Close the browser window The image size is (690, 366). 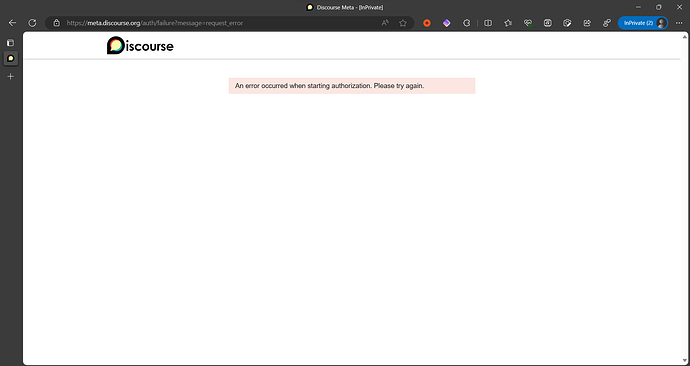679,7
